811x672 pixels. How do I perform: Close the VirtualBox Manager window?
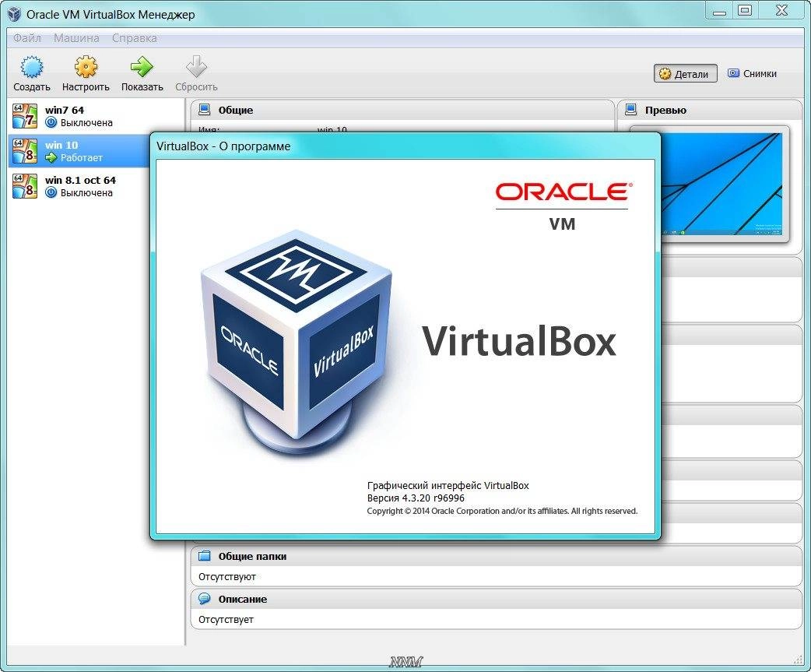pos(781,10)
